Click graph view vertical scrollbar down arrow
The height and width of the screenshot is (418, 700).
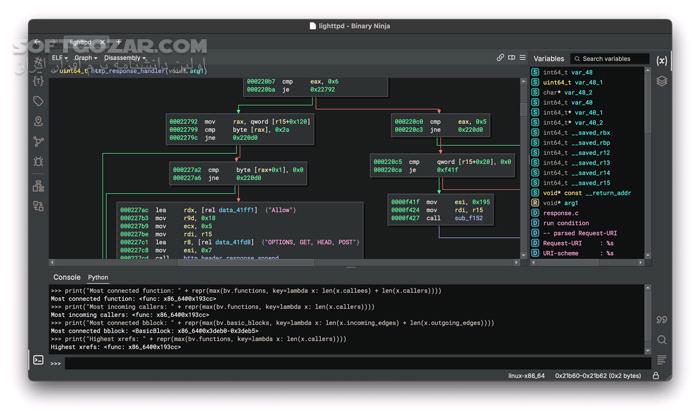[x=524, y=255]
